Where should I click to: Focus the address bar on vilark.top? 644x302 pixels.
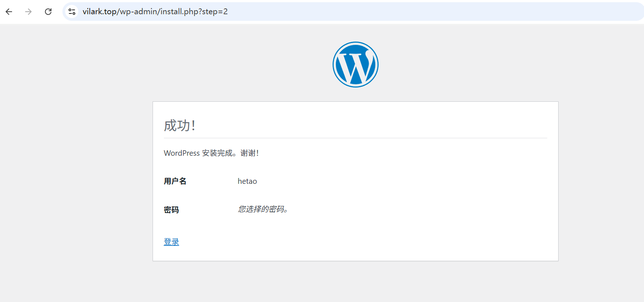(x=99, y=12)
